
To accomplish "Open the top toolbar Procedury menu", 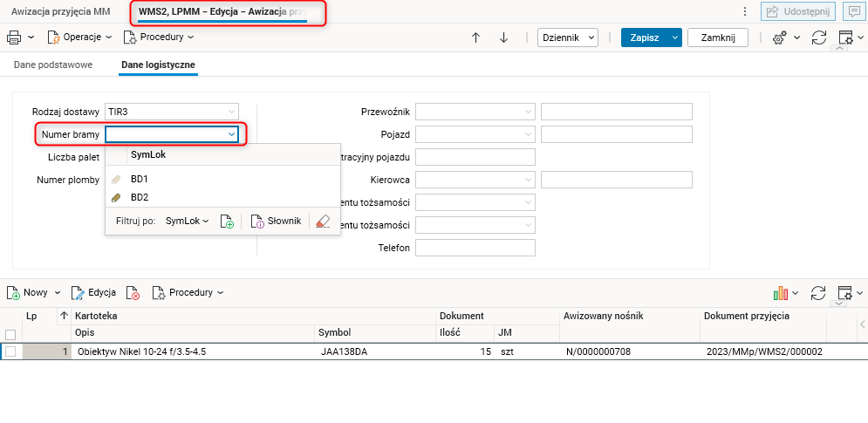I will 159,38.
